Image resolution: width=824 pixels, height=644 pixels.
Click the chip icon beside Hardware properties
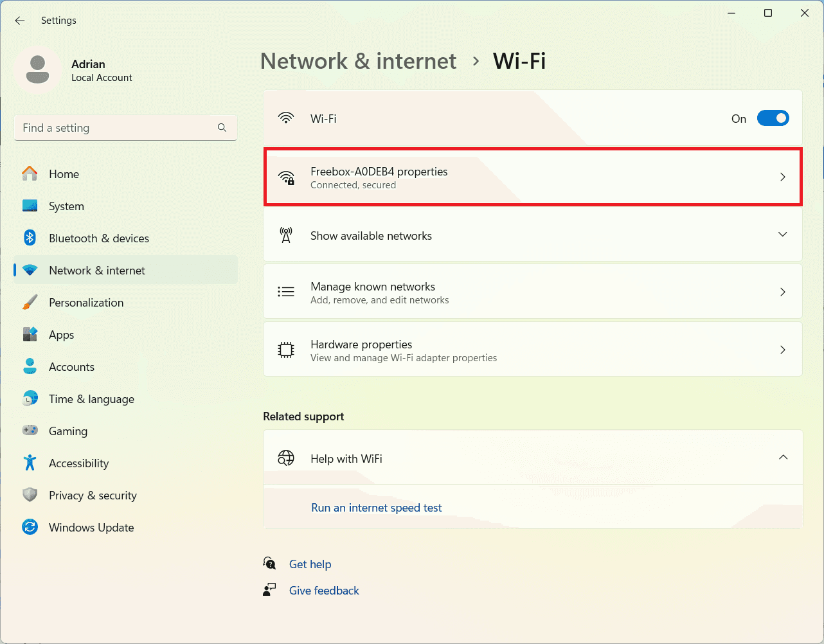click(286, 350)
